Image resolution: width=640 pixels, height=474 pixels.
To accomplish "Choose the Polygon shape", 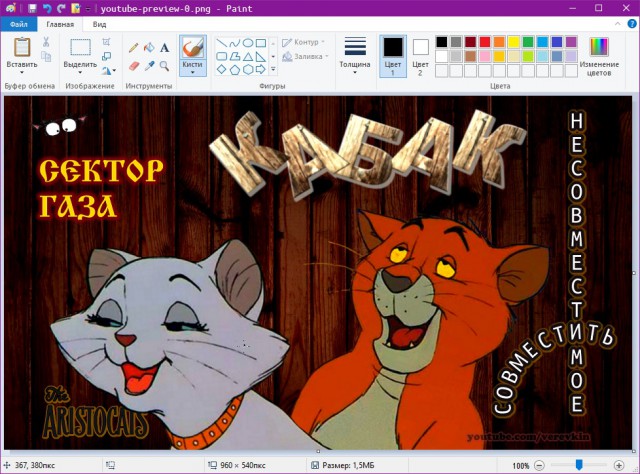I will 234,56.
